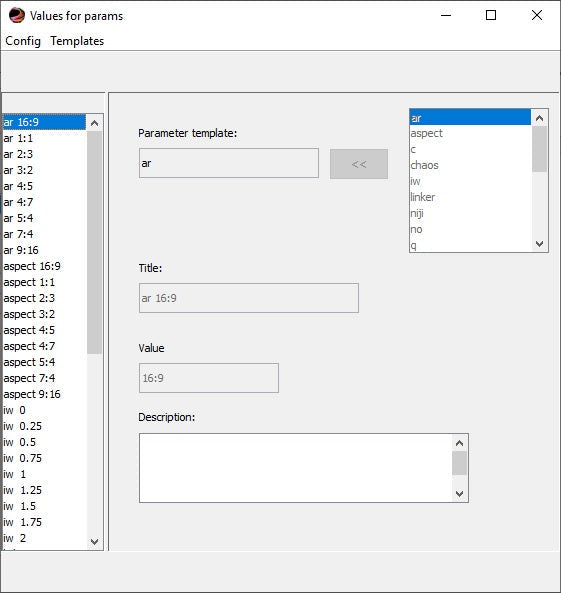Screen dimensions: 561x593
Task: Click the Parameter template input field
Action: [229, 163]
